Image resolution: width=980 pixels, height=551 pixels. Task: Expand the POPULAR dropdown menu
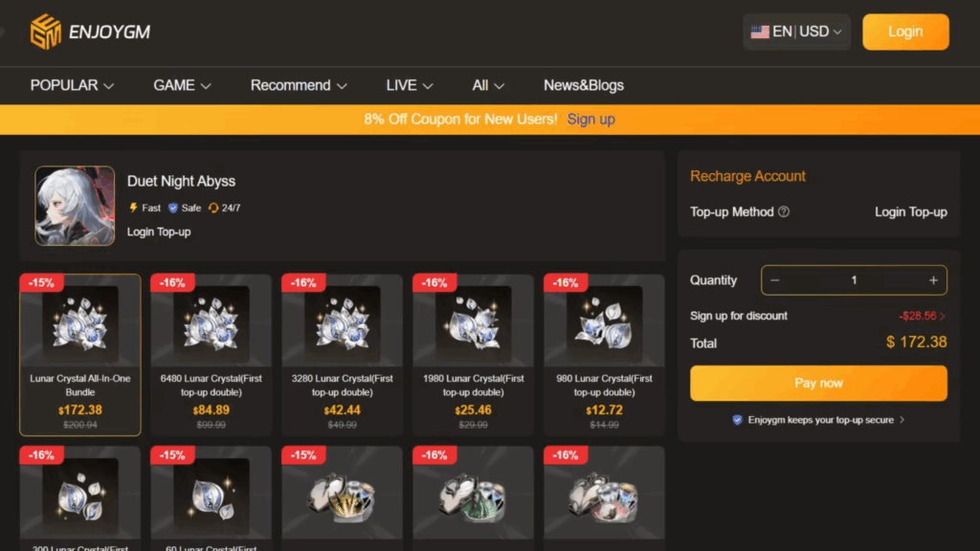pyautogui.click(x=72, y=85)
